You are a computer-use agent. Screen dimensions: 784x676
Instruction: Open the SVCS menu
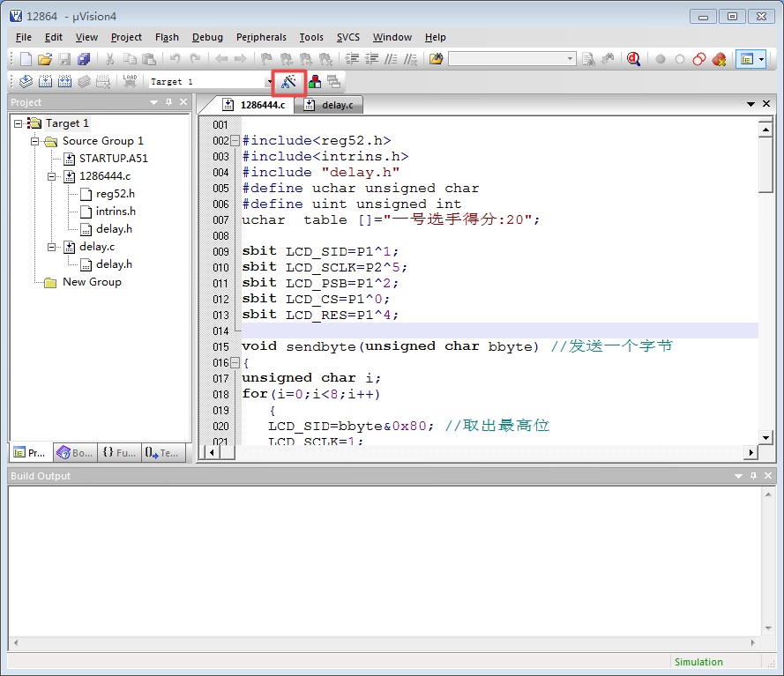tap(348, 37)
